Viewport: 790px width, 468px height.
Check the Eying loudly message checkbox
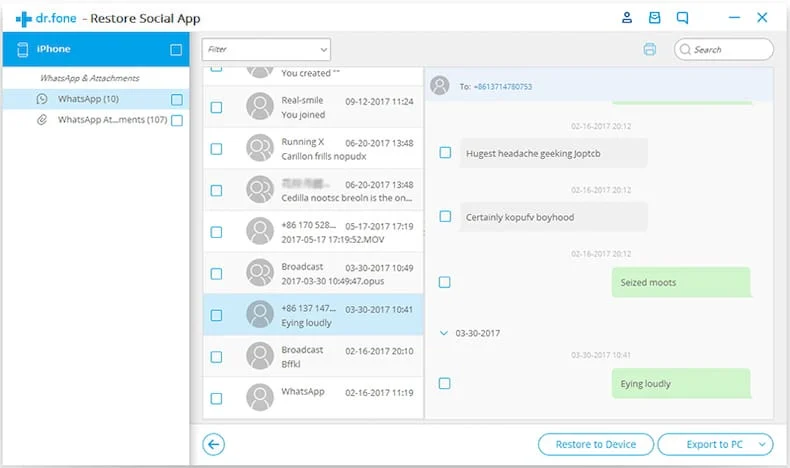444,383
